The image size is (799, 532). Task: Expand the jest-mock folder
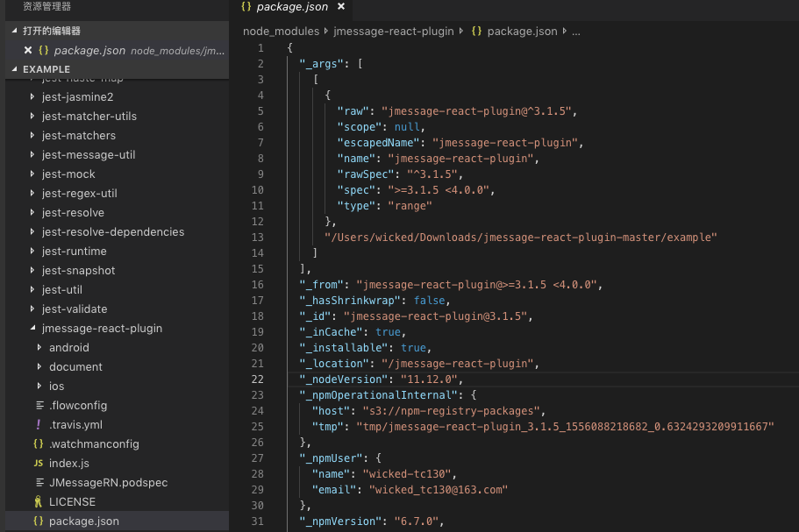pos(32,174)
